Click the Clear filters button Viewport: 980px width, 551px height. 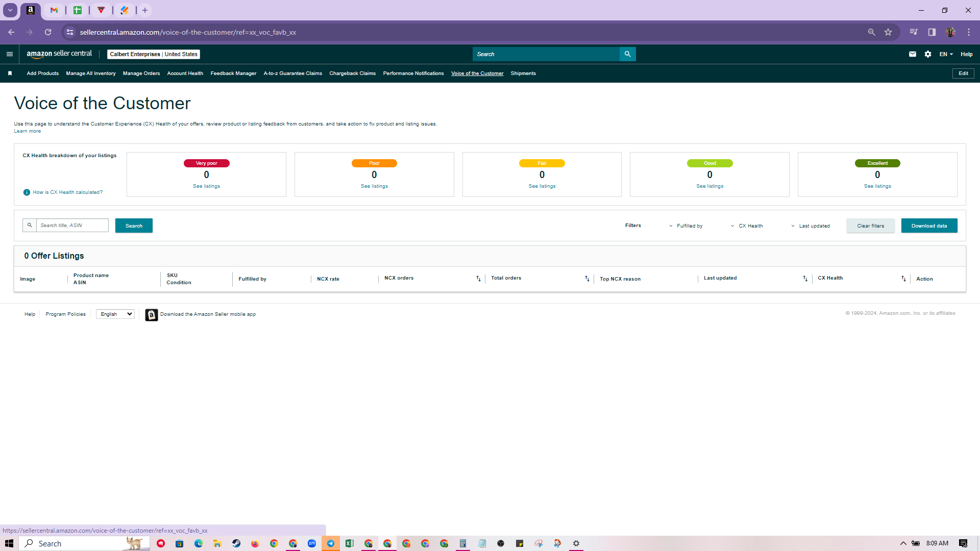tap(871, 226)
